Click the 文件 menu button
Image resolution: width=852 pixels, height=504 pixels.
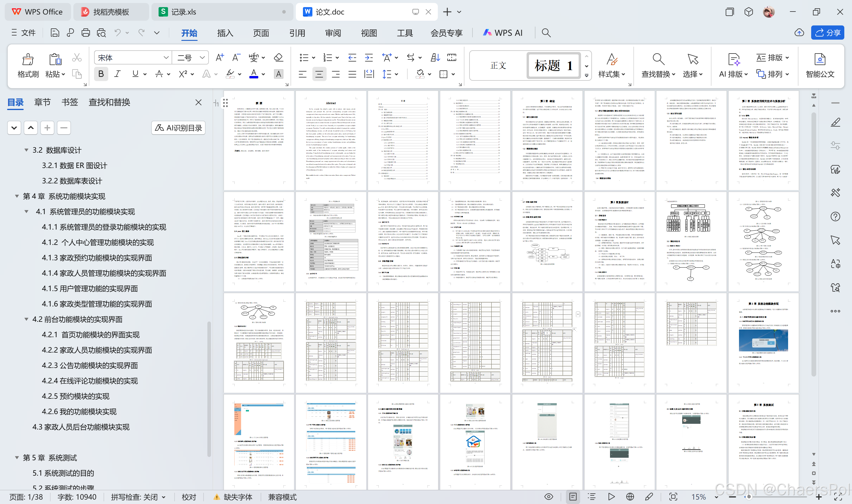tap(23, 33)
